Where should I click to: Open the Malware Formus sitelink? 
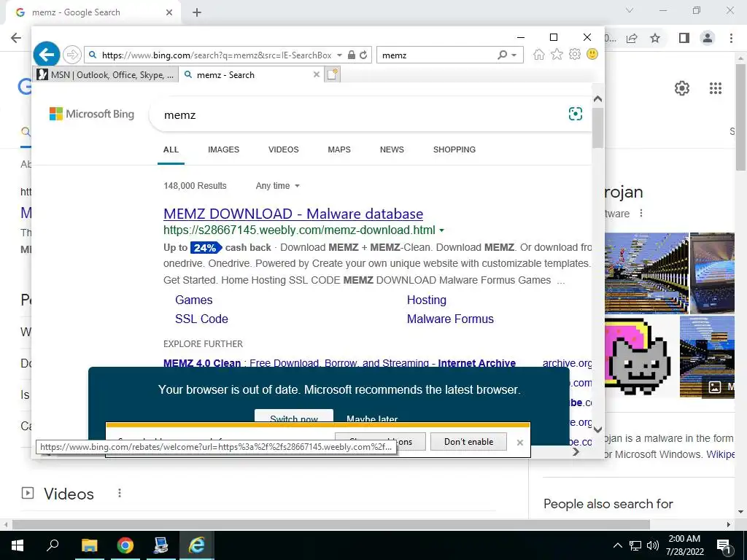click(x=450, y=319)
